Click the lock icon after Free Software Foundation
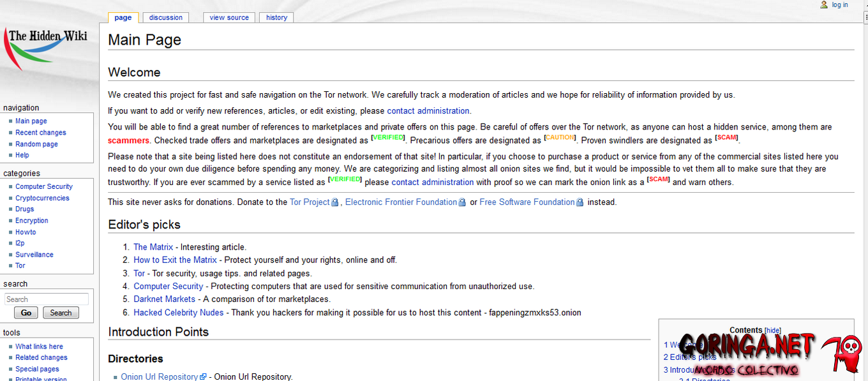Screen dimensions: 868x381 (580, 202)
